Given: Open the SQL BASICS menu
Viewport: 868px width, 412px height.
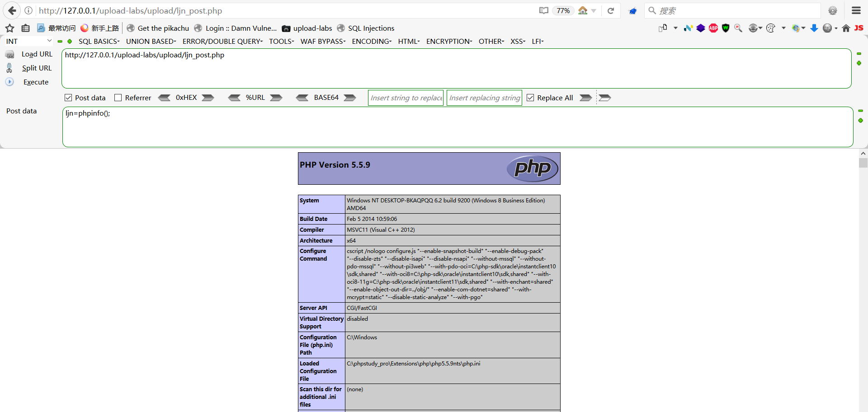Looking at the screenshot, I should (x=99, y=41).
